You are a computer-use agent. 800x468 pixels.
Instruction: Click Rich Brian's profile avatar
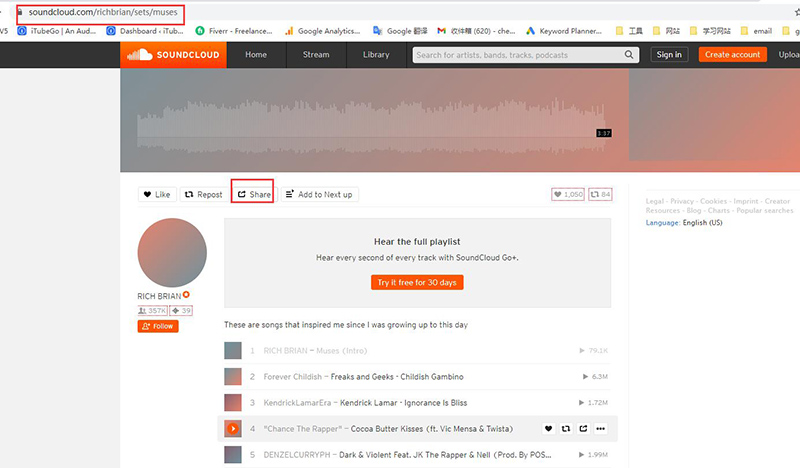pyautogui.click(x=172, y=253)
